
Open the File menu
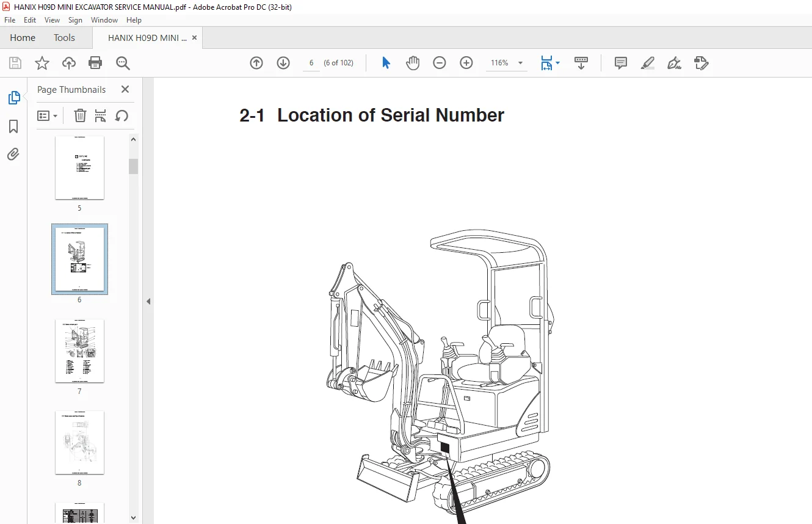click(10, 20)
